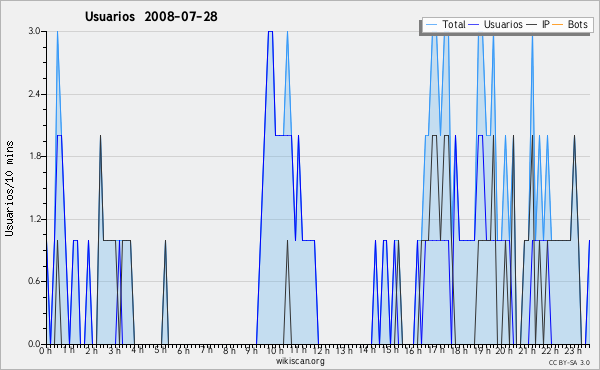600x370 pixels.
Task: Click the 0.0 y-axis value
Action: coord(34,344)
